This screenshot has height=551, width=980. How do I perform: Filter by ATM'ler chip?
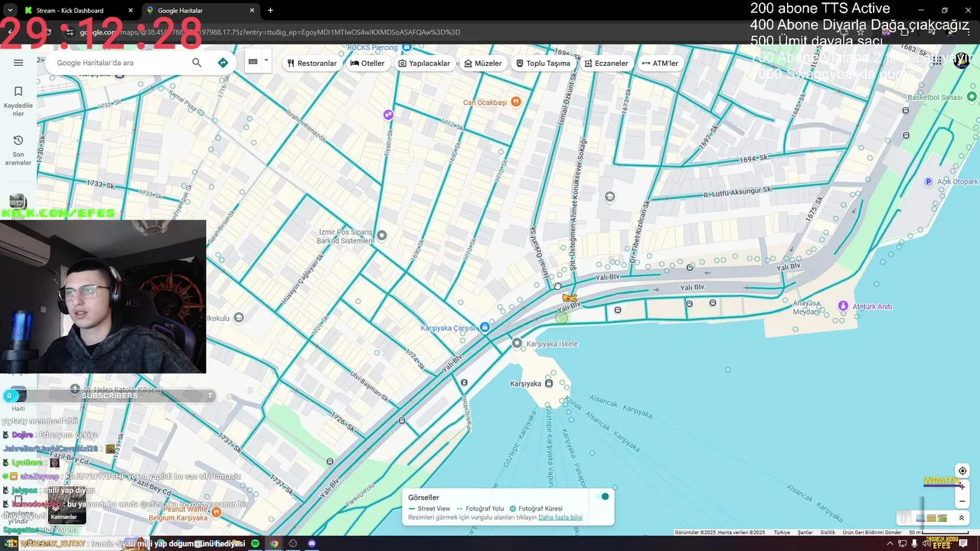point(660,64)
